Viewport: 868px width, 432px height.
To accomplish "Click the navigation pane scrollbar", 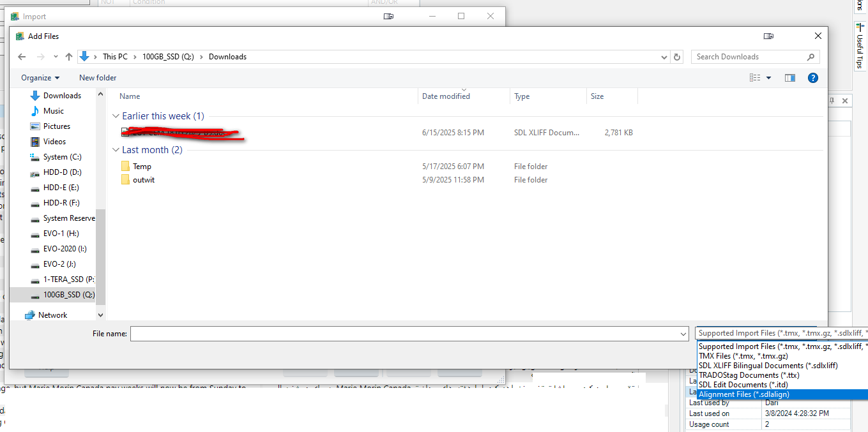I will point(100,257).
